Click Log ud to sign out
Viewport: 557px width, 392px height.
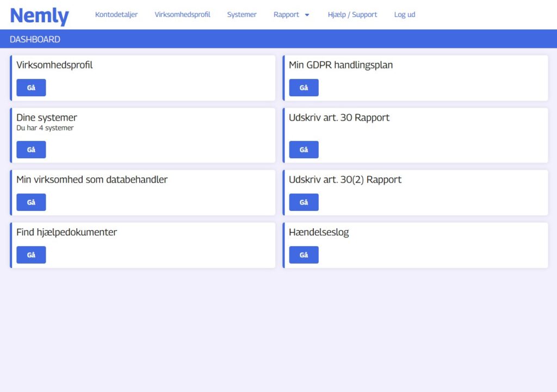coord(404,15)
